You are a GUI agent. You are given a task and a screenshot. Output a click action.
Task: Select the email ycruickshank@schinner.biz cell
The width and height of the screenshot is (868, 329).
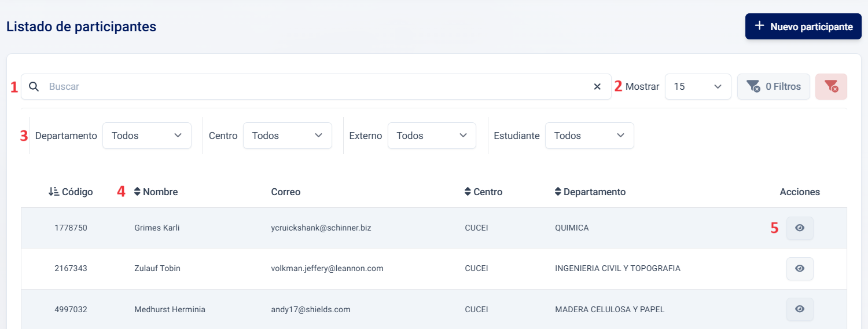321,228
